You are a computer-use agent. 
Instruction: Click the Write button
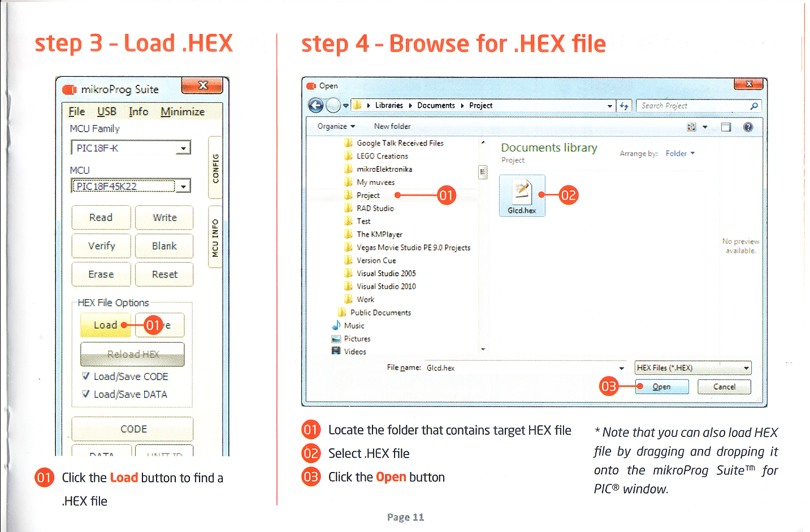click(164, 218)
